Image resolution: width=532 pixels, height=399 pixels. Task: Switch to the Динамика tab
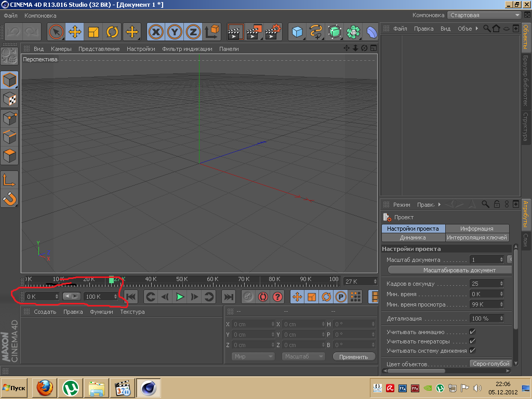(413, 237)
